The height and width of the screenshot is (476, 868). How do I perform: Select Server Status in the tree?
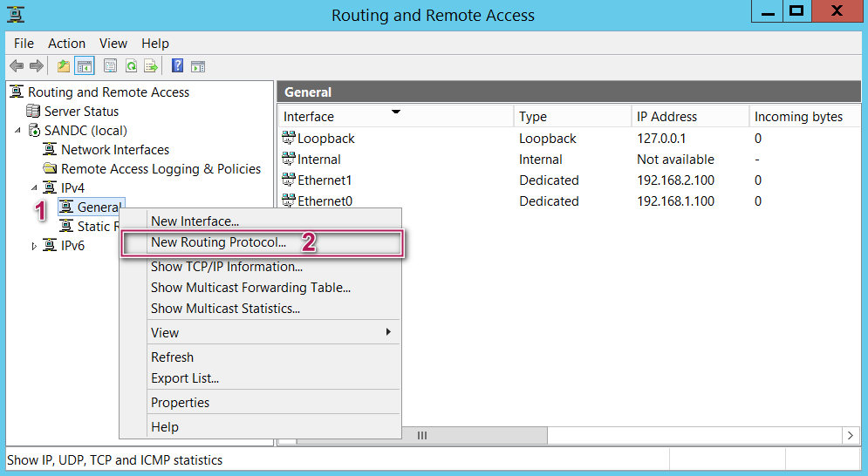coord(81,112)
